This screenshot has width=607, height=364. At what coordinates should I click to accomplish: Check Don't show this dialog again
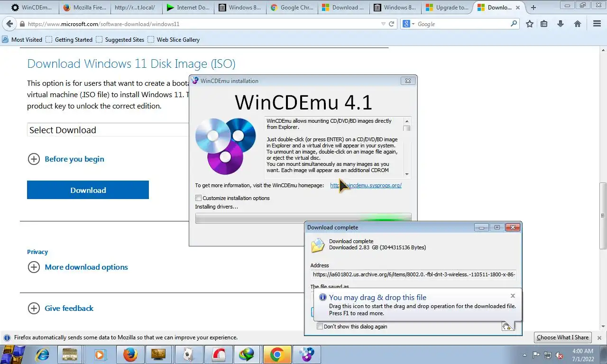[x=320, y=327]
